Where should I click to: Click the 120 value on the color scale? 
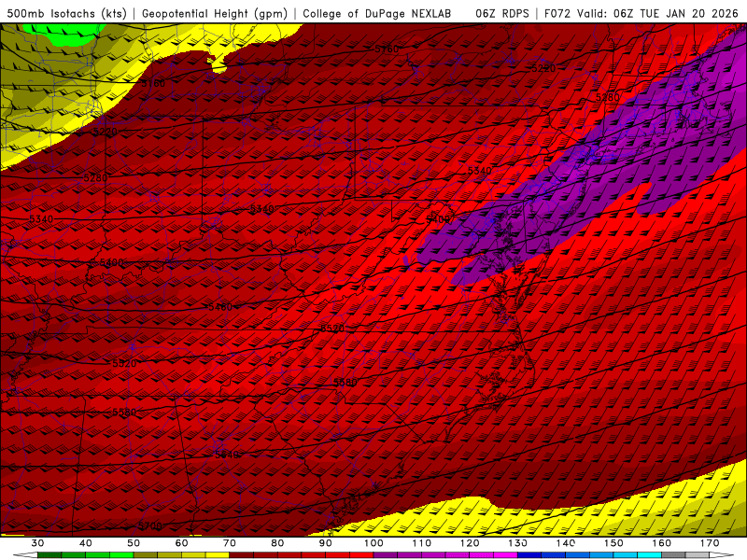click(470, 543)
